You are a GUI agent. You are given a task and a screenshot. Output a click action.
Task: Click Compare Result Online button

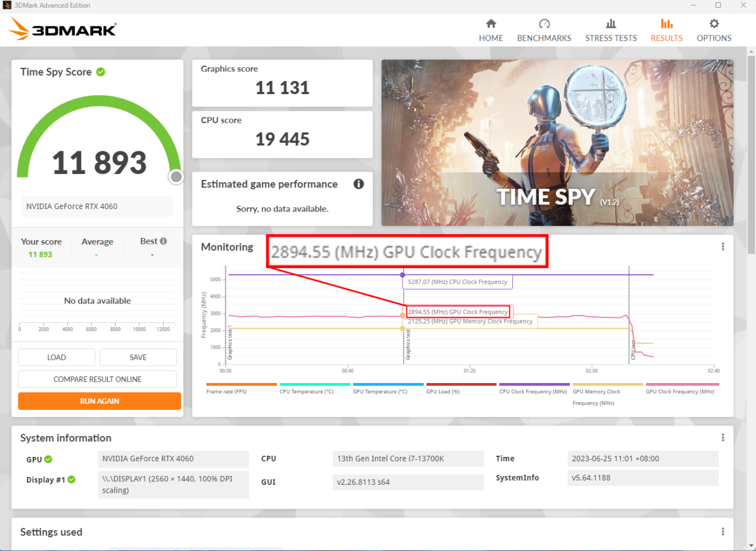click(98, 379)
